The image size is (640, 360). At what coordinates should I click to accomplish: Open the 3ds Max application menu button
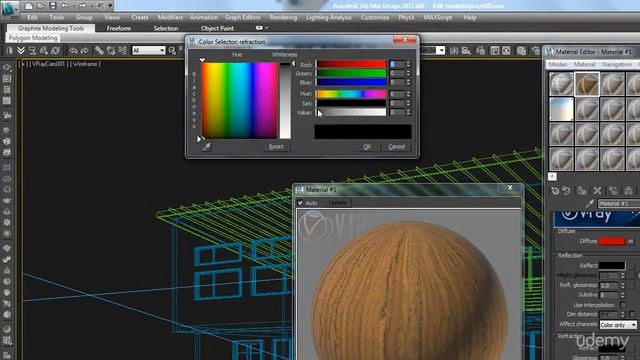coord(9,9)
